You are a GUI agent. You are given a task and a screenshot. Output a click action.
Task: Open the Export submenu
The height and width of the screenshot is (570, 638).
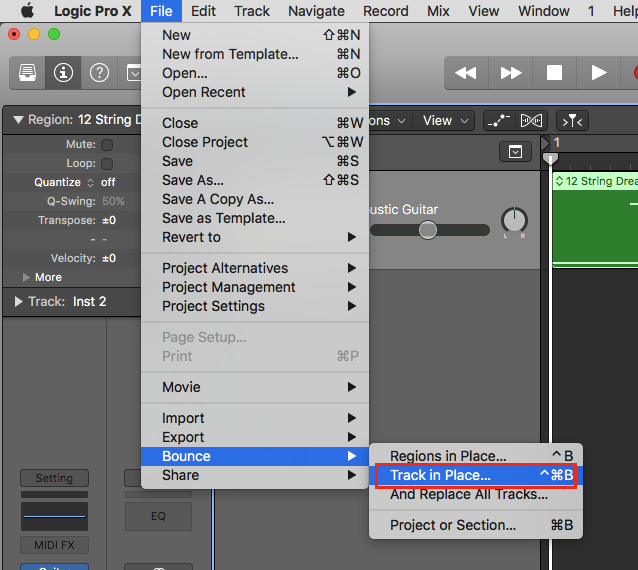click(255, 437)
